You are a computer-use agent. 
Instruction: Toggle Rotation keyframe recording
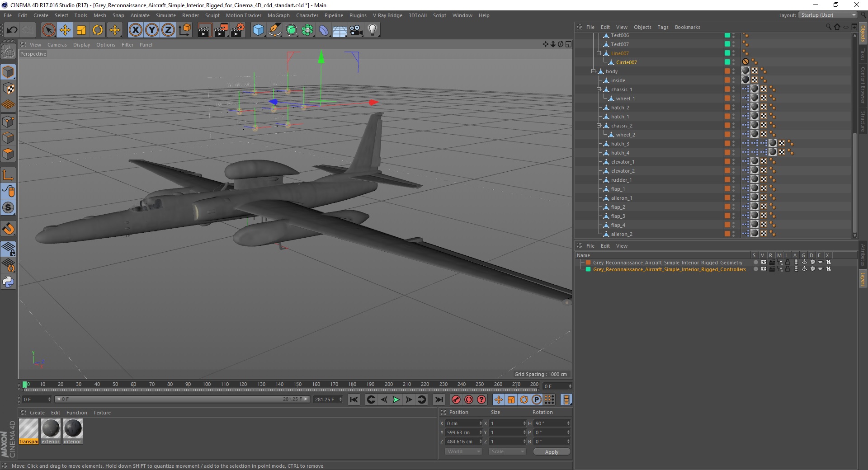[524, 399]
